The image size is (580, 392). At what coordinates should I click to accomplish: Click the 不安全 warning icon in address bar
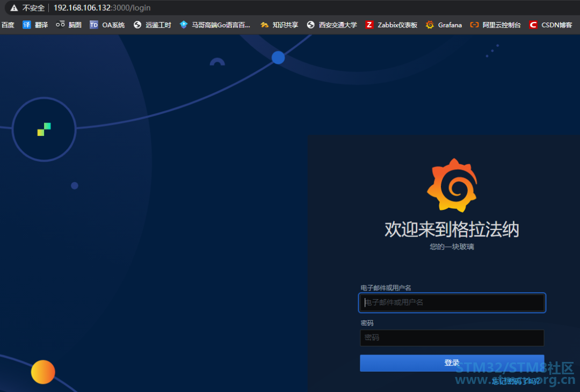pyautogui.click(x=14, y=8)
